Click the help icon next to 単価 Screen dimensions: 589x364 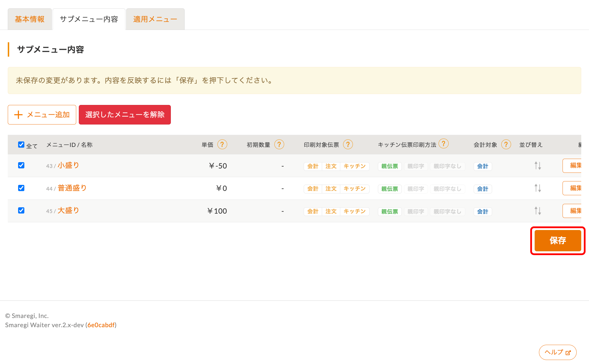click(222, 144)
